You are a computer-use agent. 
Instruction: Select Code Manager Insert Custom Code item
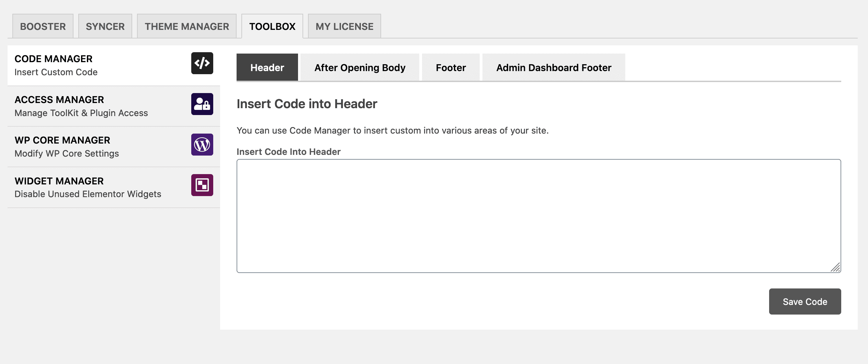[x=114, y=65]
